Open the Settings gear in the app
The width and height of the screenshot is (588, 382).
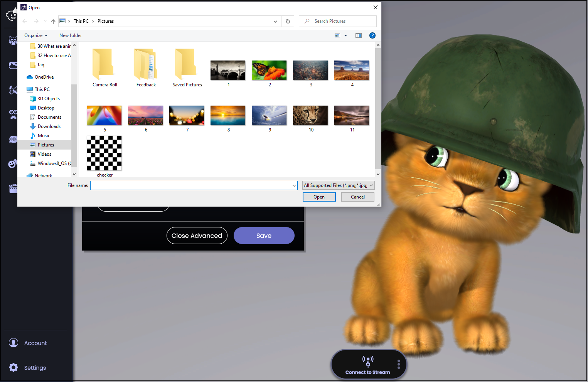pos(13,367)
